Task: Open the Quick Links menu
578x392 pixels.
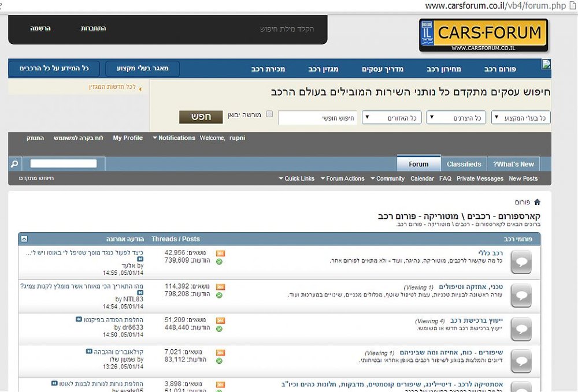Action: click(297, 178)
